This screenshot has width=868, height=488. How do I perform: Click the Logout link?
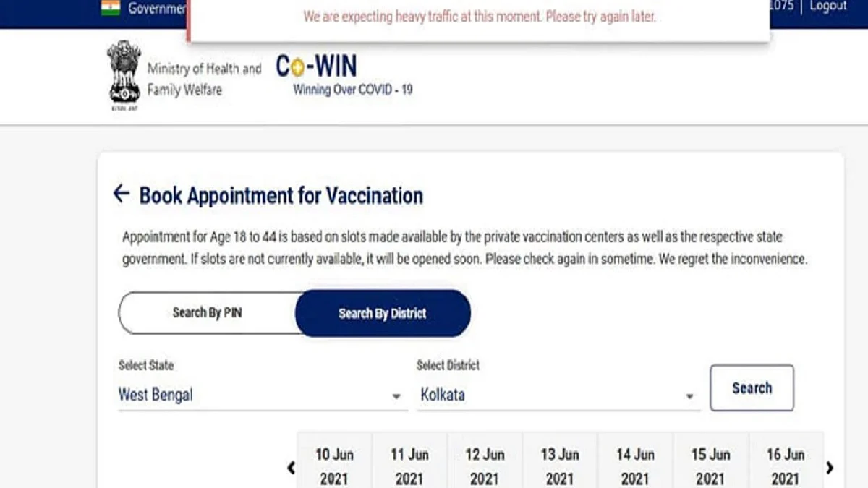(x=828, y=7)
